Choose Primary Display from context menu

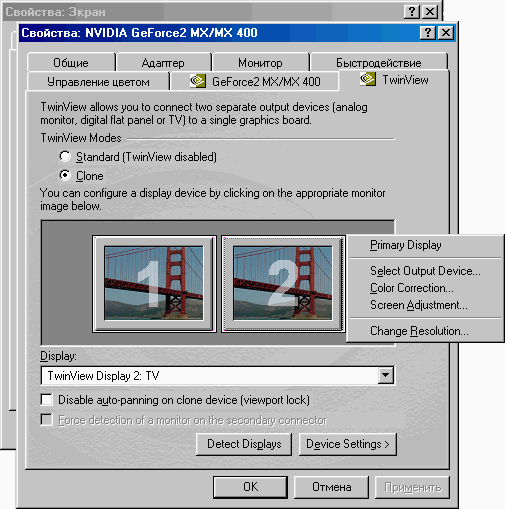[425, 245]
